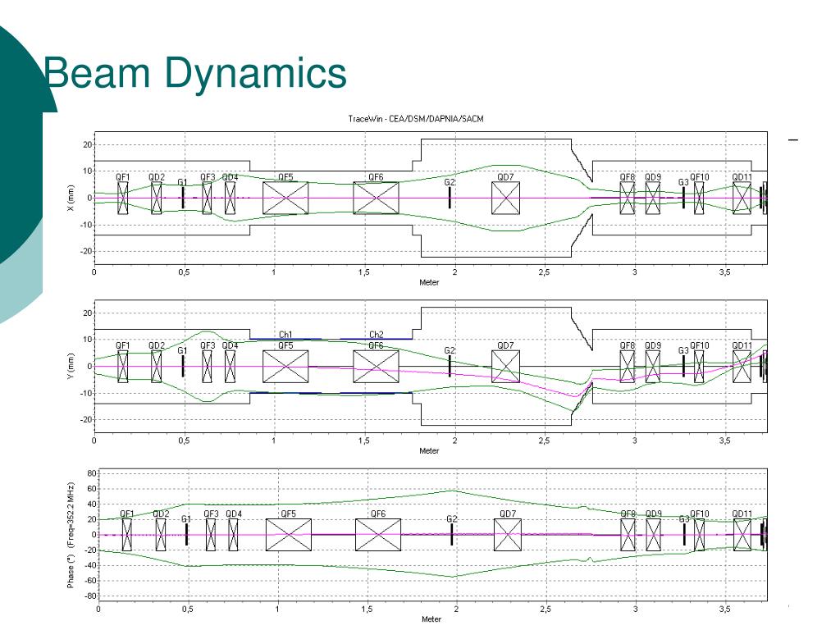This screenshot has width=840, height=630.
Task: Click the G1 gap marker in Phase plot
Action: pyautogui.click(x=186, y=535)
